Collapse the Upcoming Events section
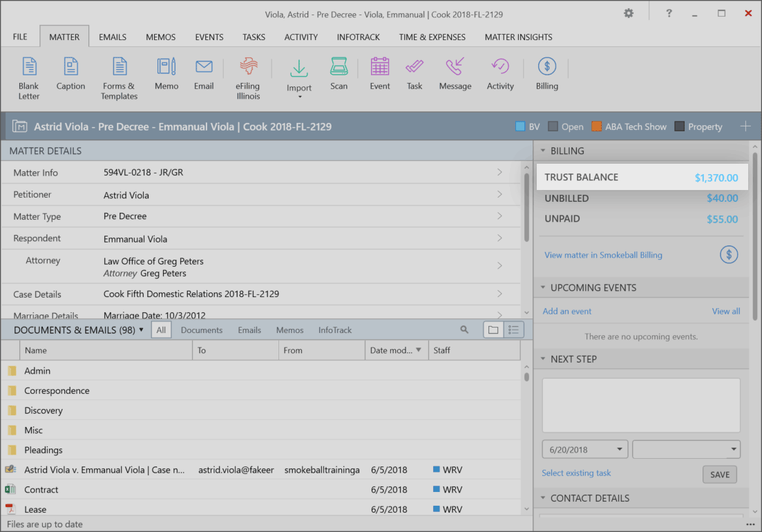The image size is (762, 532). tap(542, 287)
